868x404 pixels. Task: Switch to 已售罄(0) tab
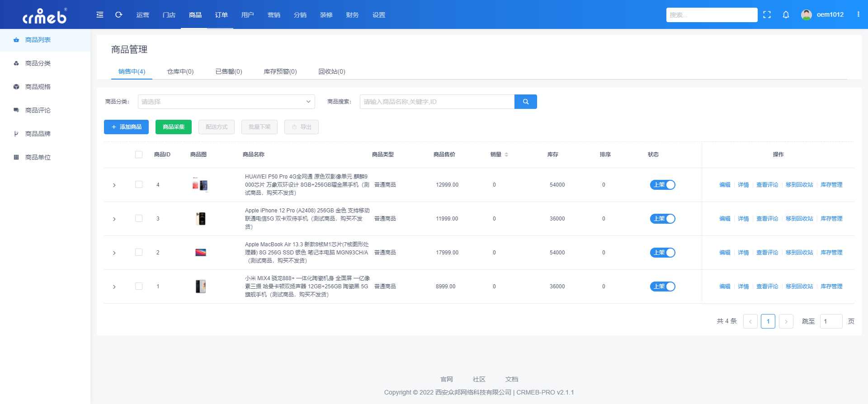pyautogui.click(x=229, y=71)
